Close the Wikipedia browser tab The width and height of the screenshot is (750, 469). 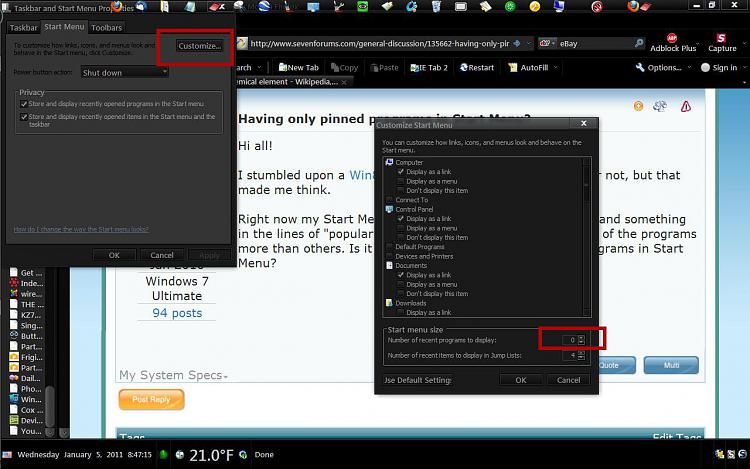(x=344, y=82)
